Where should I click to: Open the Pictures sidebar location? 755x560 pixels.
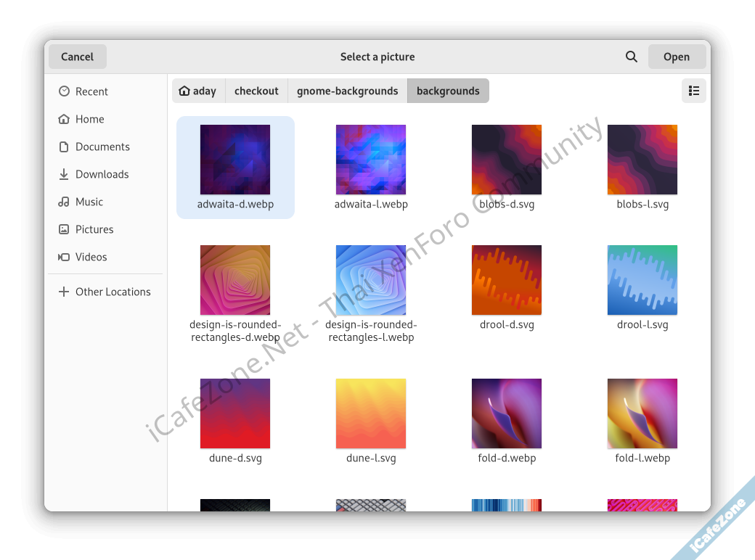click(94, 229)
